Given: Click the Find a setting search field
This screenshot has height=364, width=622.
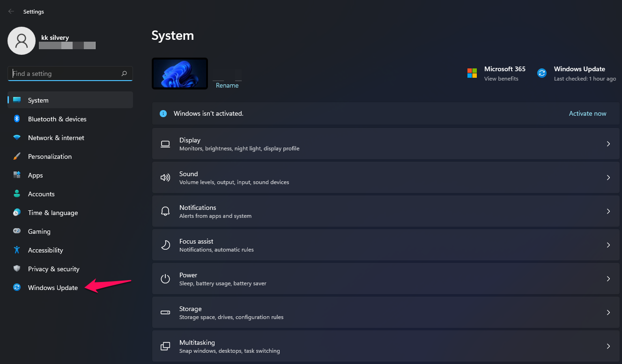Looking at the screenshot, I should pyautogui.click(x=70, y=74).
